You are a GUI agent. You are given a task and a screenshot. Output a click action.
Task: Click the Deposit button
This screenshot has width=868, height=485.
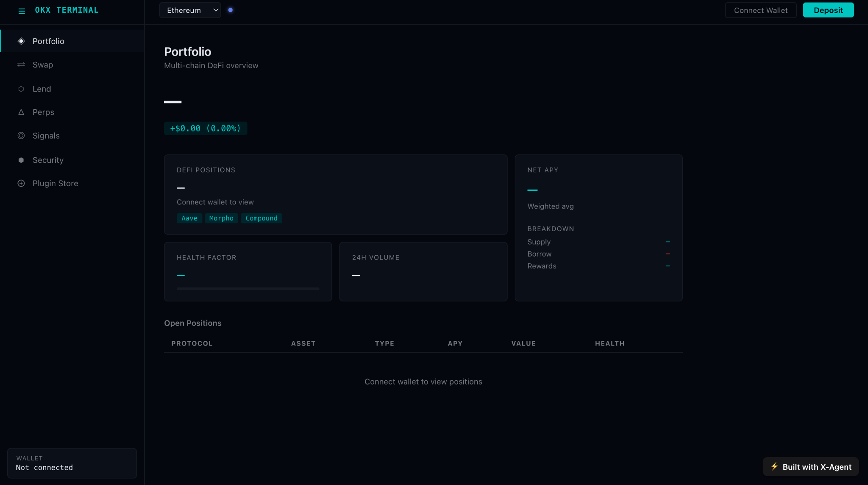click(828, 10)
